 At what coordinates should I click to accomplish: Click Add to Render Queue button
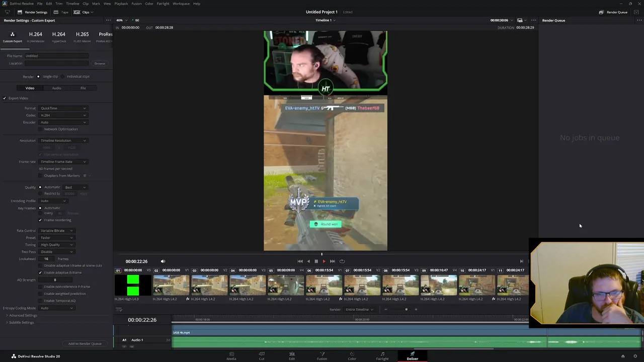pyautogui.click(x=85, y=344)
